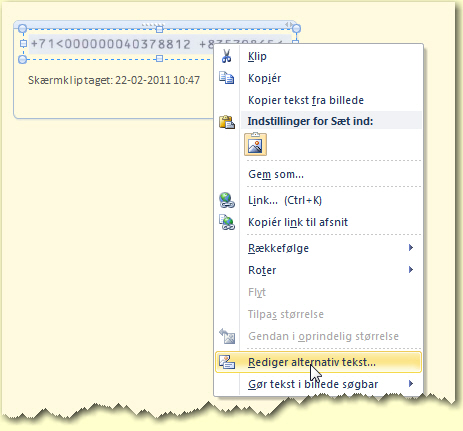Image resolution: width=463 pixels, height=431 pixels.
Task: Click the Rediger alternativ tekst icon
Action: pos(227,362)
